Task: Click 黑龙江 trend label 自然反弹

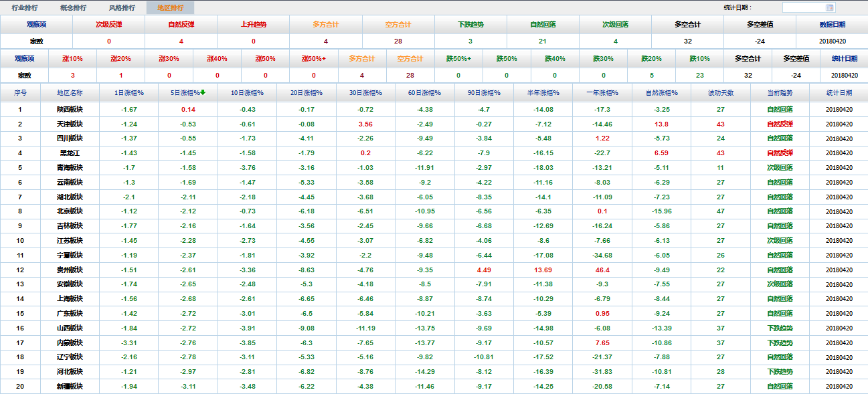Action: (780, 153)
